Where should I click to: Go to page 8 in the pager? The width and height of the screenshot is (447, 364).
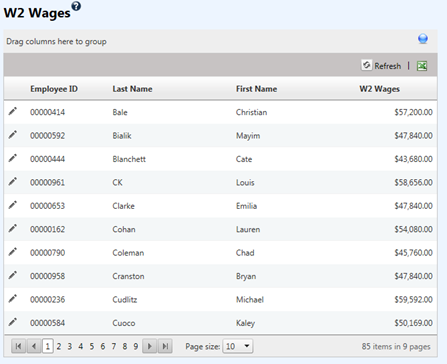click(125, 347)
